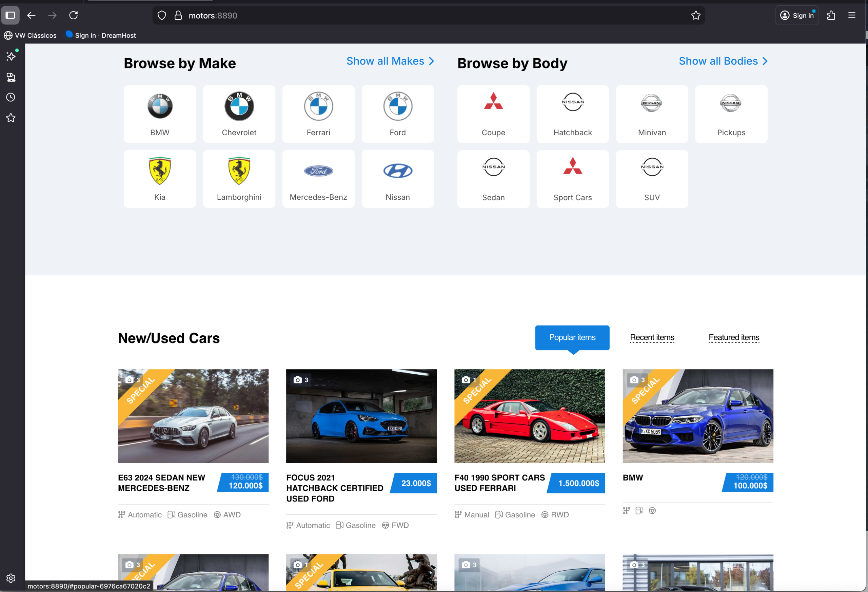Open the red Ferrari F40 thumbnail

(529, 416)
